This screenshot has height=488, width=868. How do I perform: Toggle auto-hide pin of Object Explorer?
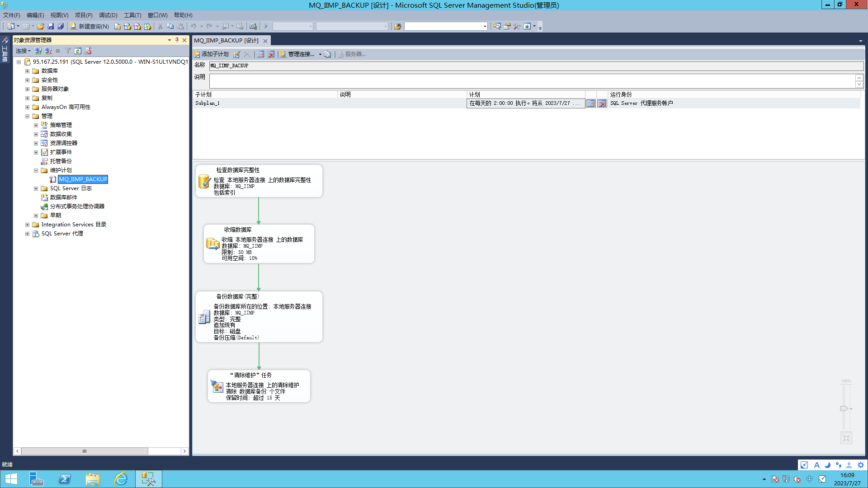coord(177,40)
